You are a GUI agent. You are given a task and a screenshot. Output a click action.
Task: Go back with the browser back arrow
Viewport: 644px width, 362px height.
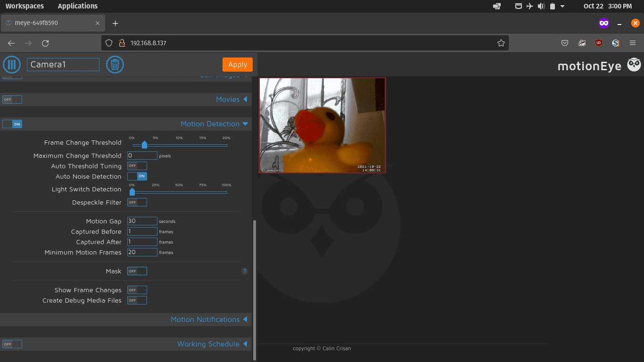(x=11, y=43)
